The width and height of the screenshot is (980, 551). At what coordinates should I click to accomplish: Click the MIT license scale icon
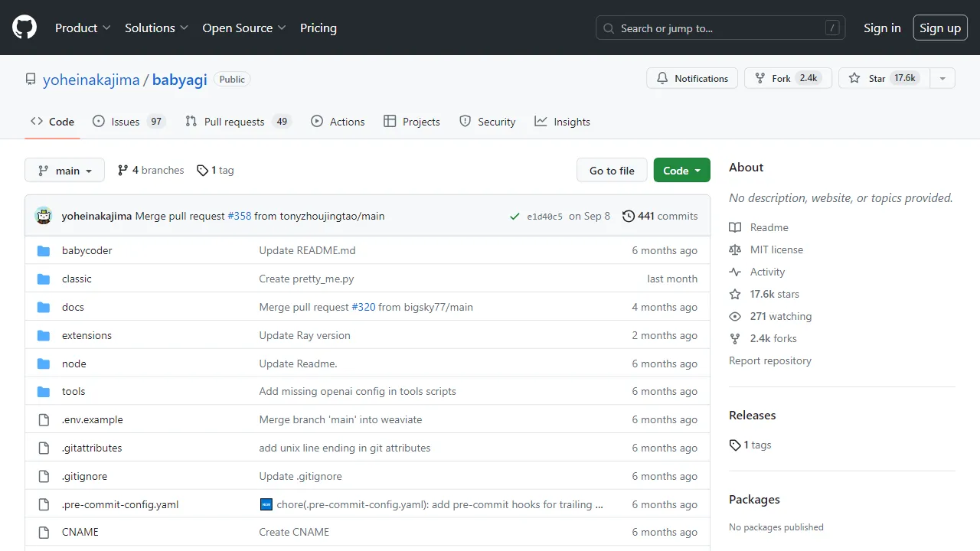735,249
